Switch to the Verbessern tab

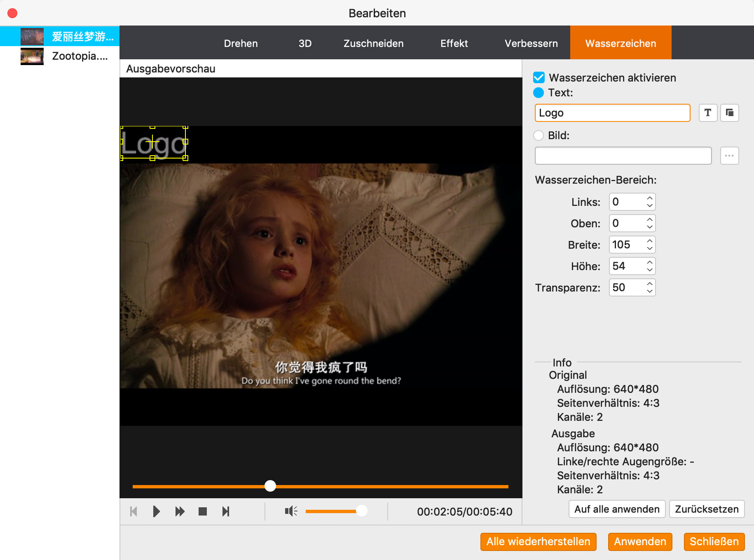[x=531, y=43]
